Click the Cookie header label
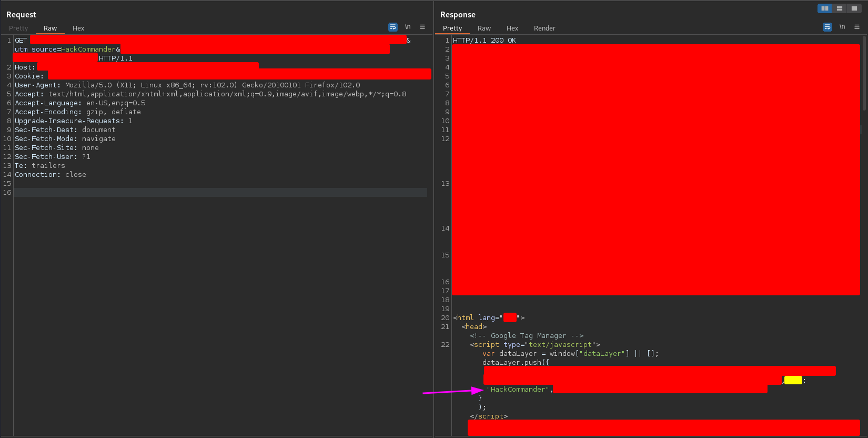The width and height of the screenshot is (868, 438). click(29, 76)
